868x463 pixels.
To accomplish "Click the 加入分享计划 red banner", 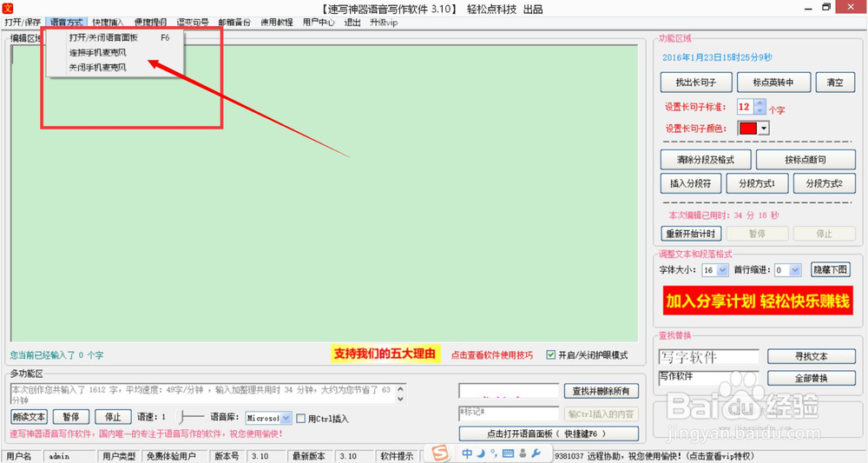I will (758, 301).
